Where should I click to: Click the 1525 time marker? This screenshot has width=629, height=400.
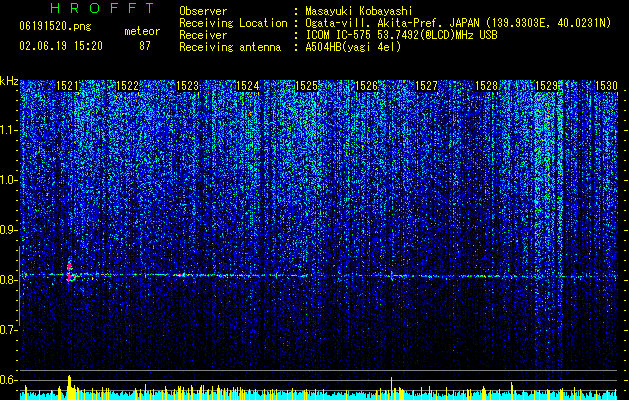coord(307,86)
